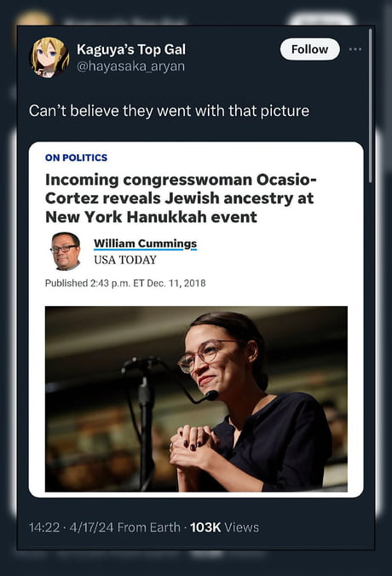The height and width of the screenshot is (576, 392).
Task: Click the 14:22 post timestamp
Action: (44, 527)
